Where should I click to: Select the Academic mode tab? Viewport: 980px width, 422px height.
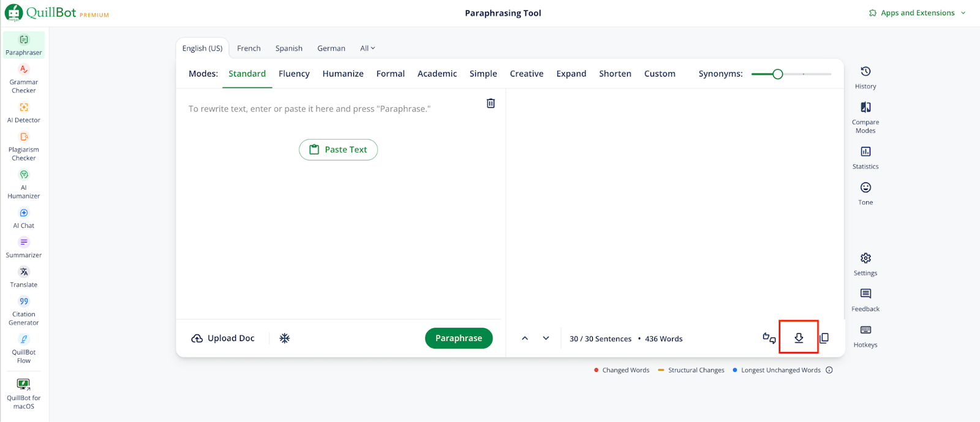point(437,73)
